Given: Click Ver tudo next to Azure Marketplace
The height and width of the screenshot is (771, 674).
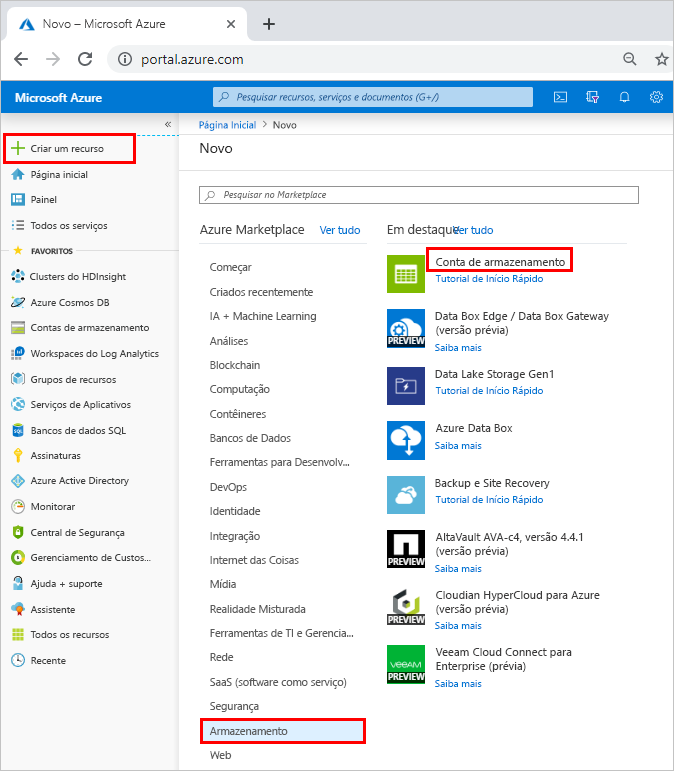Looking at the screenshot, I should point(340,230).
